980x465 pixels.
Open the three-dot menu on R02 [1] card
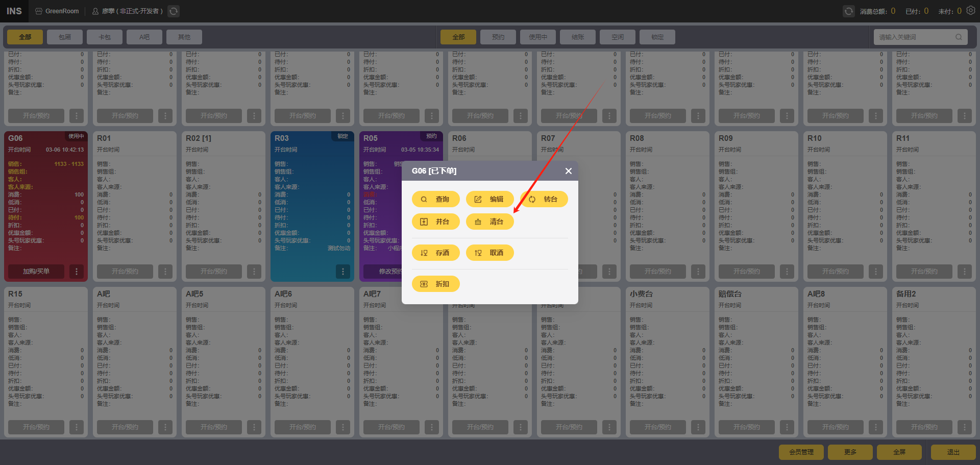tap(254, 272)
